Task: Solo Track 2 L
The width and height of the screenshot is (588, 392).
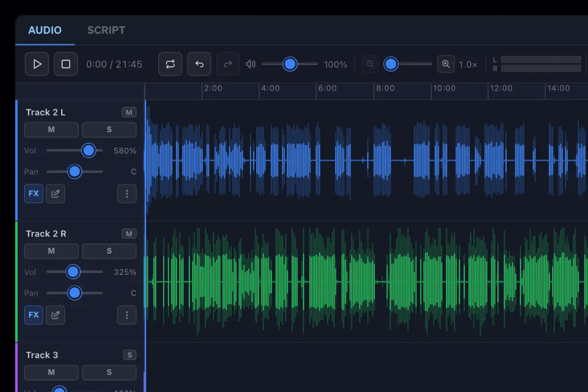Action: tap(109, 130)
